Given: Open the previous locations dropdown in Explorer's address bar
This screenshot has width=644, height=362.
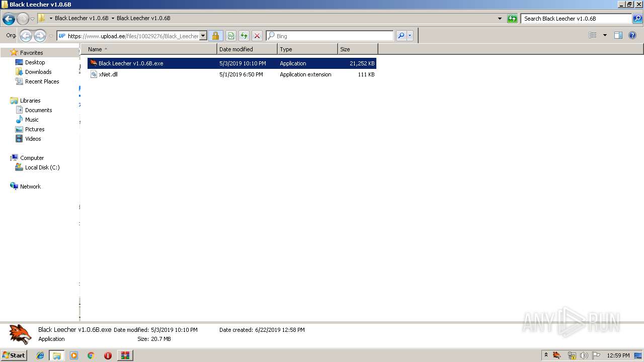Looking at the screenshot, I should pyautogui.click(x=500, y=19).
